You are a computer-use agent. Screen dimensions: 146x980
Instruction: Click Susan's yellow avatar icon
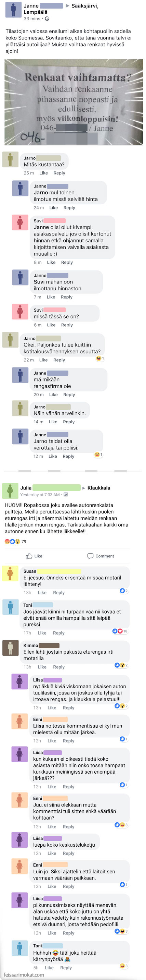tap(10, 573)
